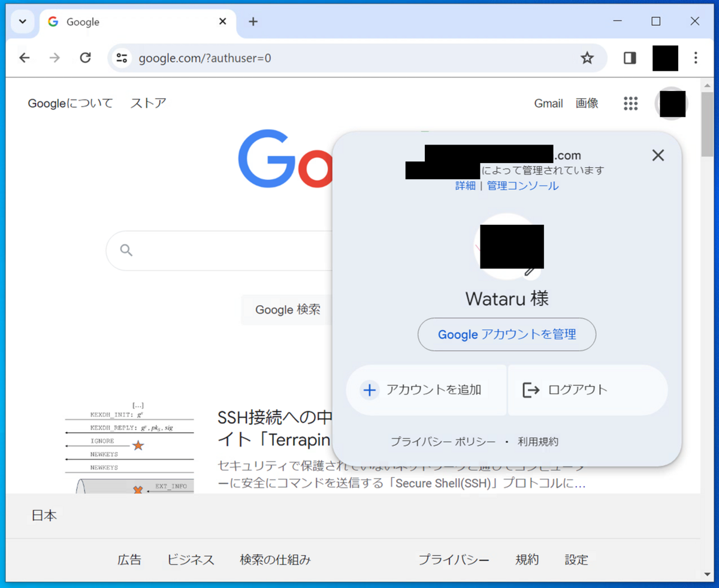
Task: Open the tab search dropdown arrow
Action: pos(22,22)
